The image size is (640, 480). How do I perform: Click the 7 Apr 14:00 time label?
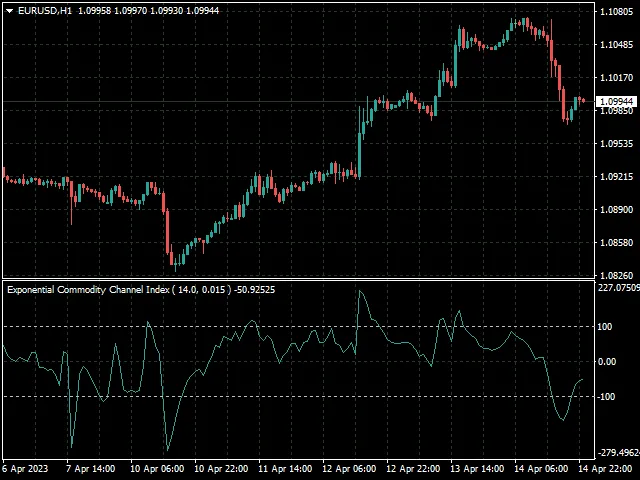[90, 468]
